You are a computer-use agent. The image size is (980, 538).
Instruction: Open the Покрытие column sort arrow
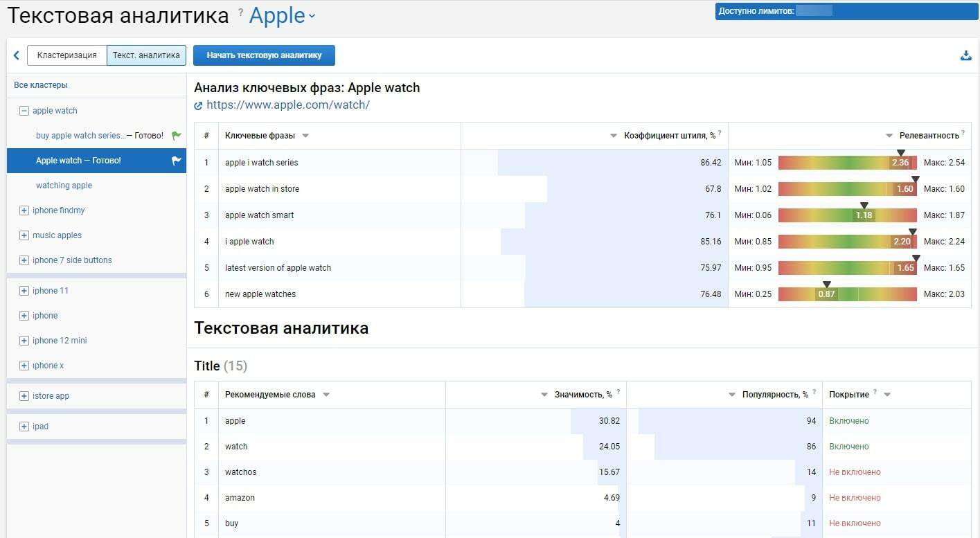pos(887,395)
